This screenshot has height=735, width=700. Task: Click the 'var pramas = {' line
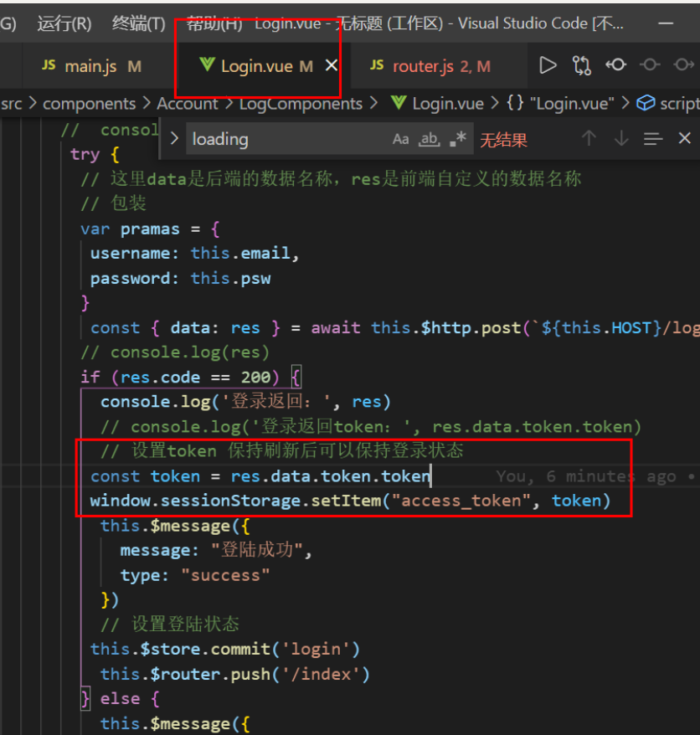(x=150, y=229)
